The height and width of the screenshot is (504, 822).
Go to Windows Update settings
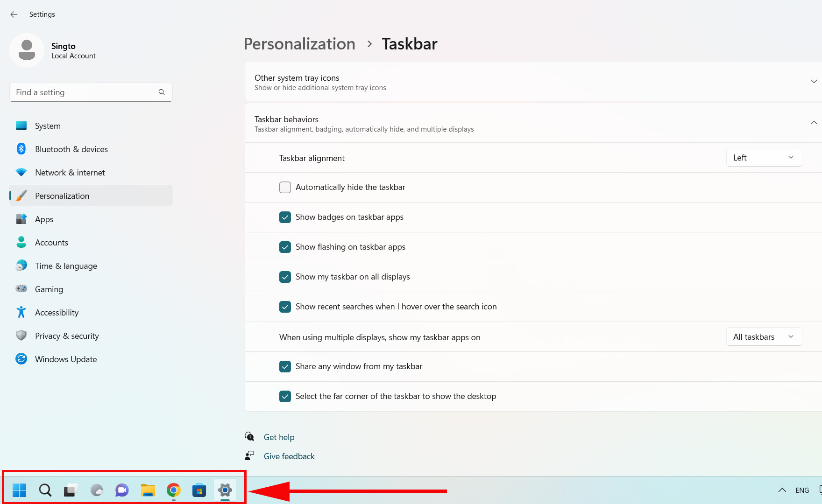[x=91, y=359]
